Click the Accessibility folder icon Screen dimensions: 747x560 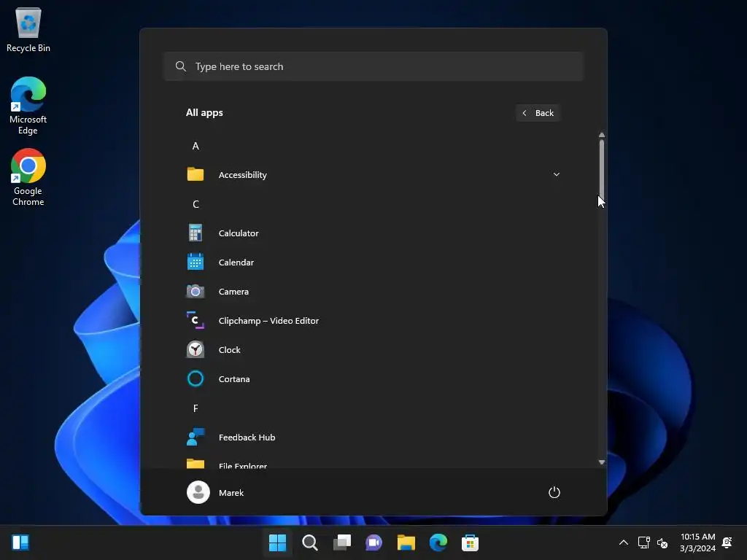tap(196, 174)
